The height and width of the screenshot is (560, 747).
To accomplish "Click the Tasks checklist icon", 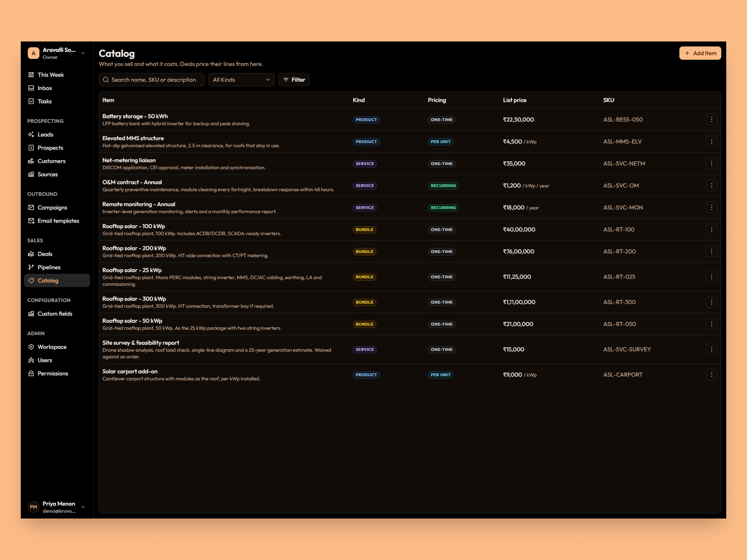I will [x=31, y=101].
